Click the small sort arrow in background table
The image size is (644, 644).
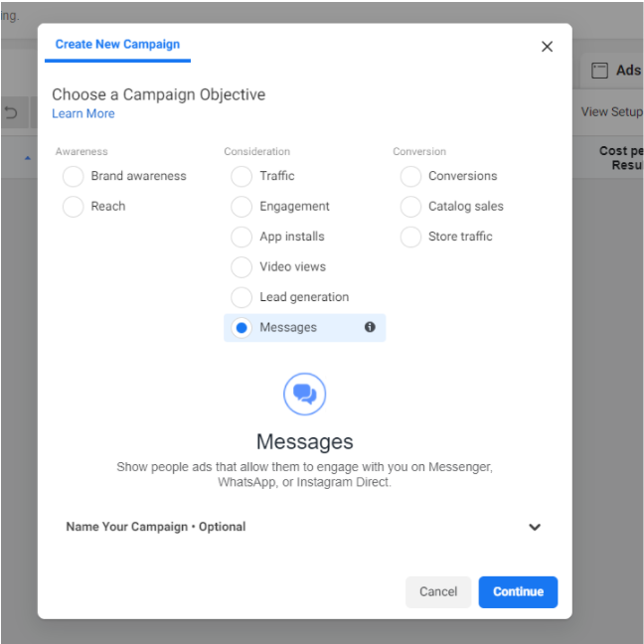coord(28,158)
